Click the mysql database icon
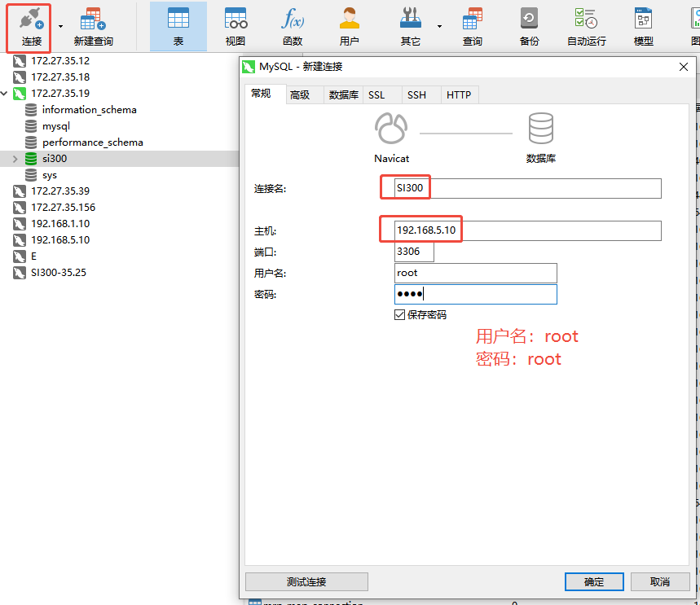Viewport: 700px width, 605px height. (x=31, y=126)
